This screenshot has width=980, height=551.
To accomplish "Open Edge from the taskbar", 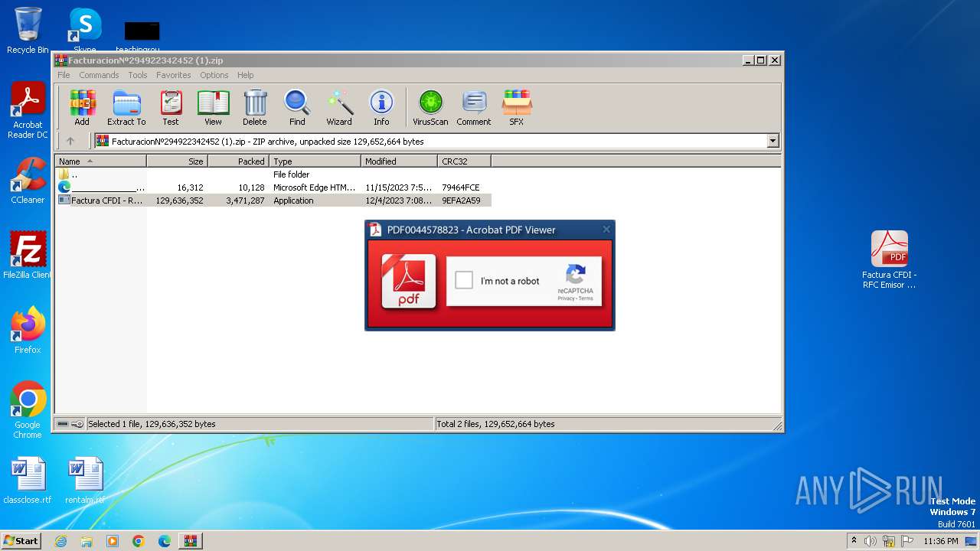I will pos(165,541).
